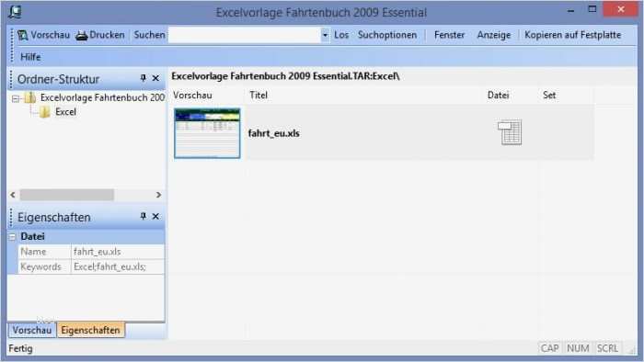Collapse the Excelvorlage Fahrtenbuch tree node
This screenshot has height=362, width=644.
pyautogui.click(x=16, y=98)
